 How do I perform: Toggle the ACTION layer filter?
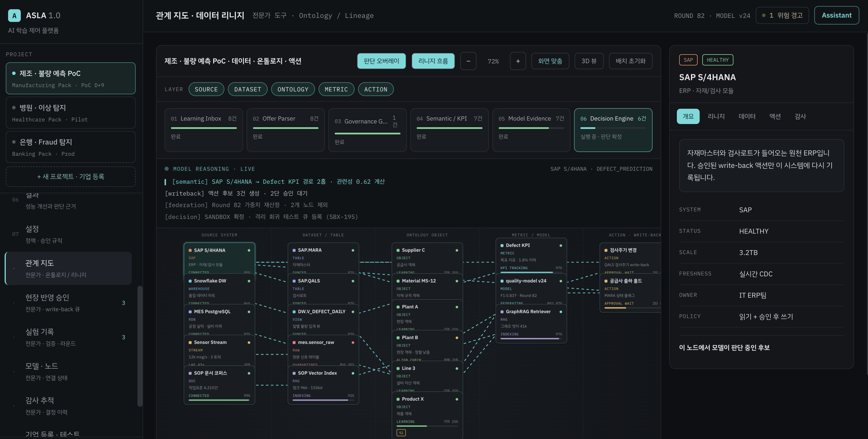(x=376, y=89)
